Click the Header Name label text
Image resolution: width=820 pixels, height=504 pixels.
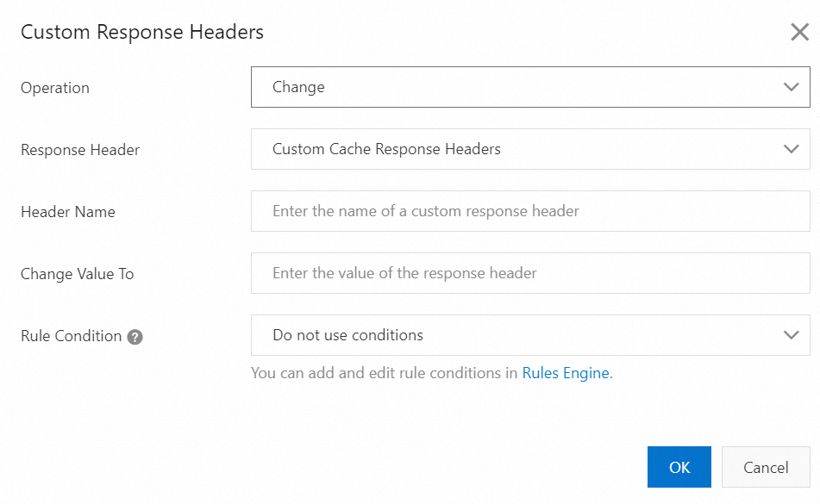(68, 212)
